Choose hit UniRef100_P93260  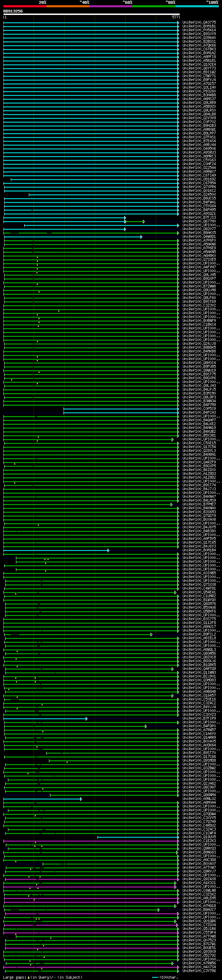click(x=199, y=91)
